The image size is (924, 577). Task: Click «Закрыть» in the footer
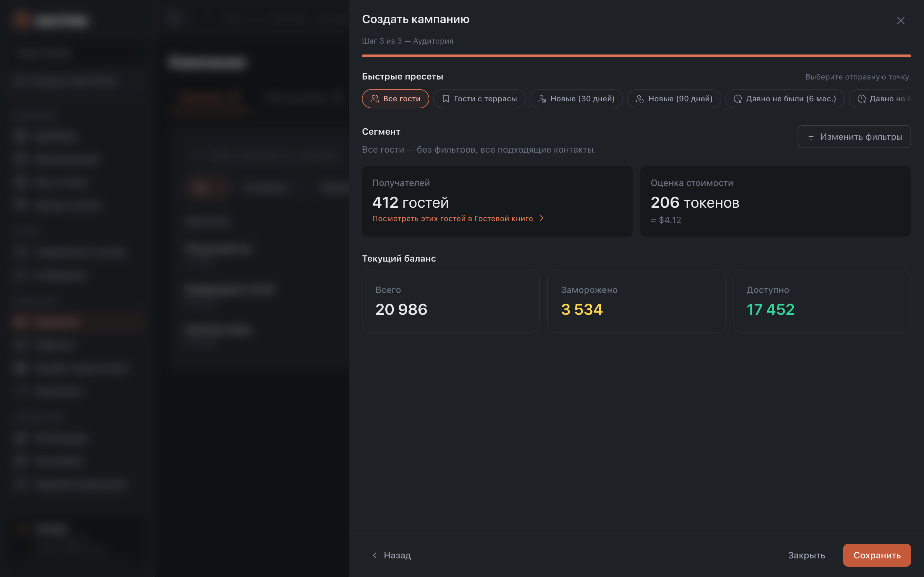tap(806, 555)
